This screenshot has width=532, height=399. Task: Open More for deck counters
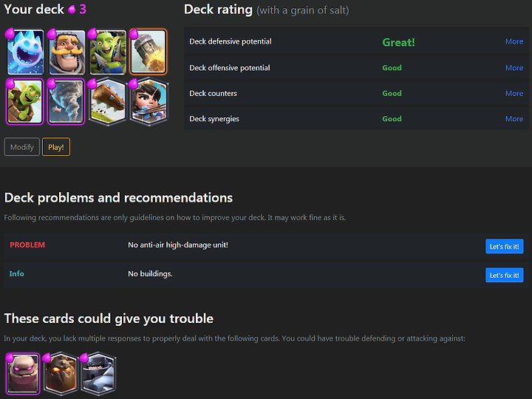[x=514, y=93]
